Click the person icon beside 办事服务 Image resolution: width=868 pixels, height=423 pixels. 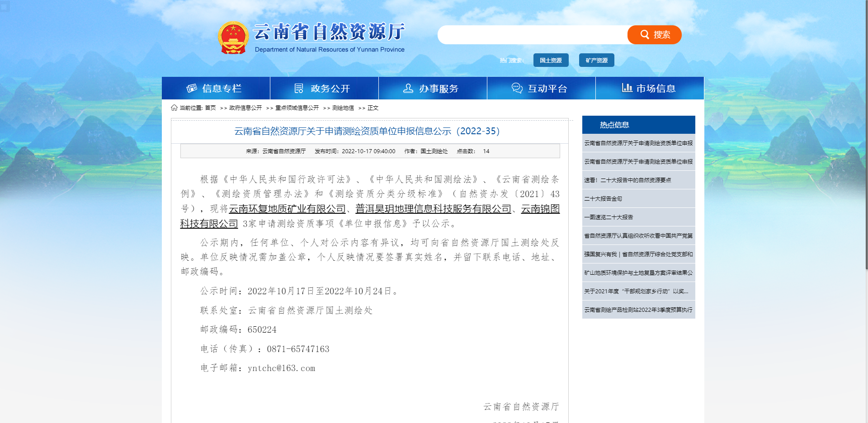point(408,88)
